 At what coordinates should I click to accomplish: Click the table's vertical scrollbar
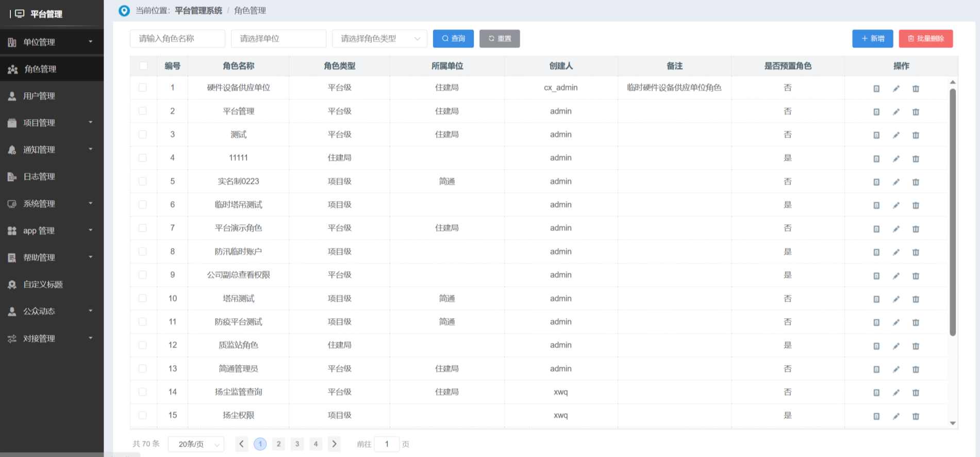point(953,211)
